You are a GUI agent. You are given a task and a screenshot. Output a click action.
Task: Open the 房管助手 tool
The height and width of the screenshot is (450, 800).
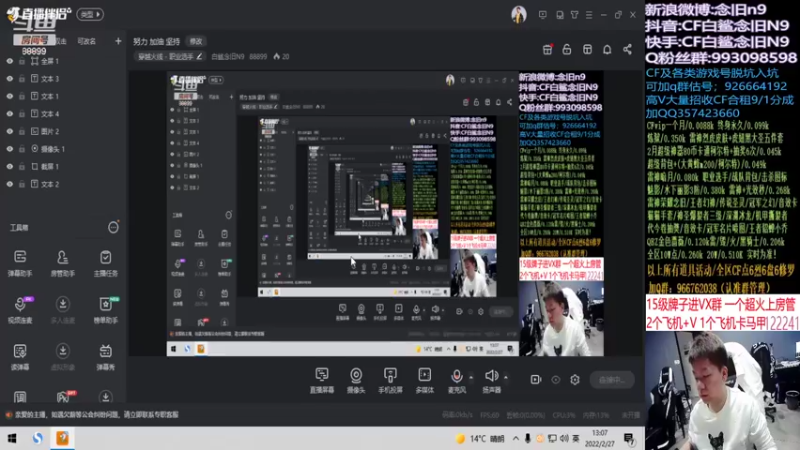pyautogui.click(x=63, y=263)
